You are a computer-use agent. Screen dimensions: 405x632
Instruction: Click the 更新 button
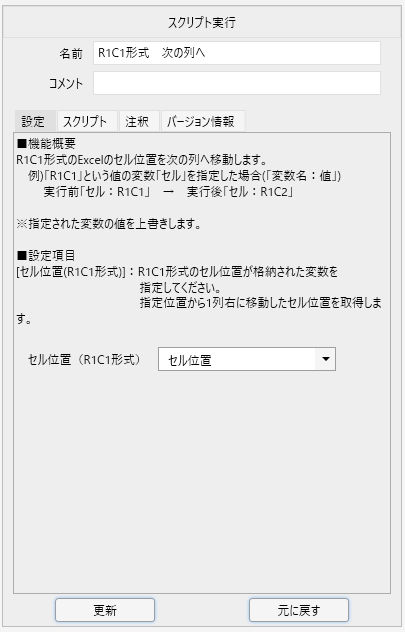[105, 610]
